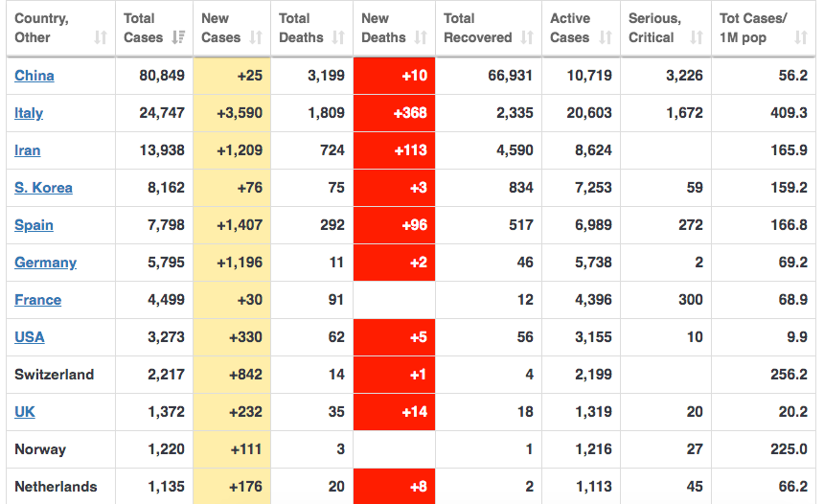Open the Italy country link
The height and width of the screenshot is (504, 824).
point(29,113)
